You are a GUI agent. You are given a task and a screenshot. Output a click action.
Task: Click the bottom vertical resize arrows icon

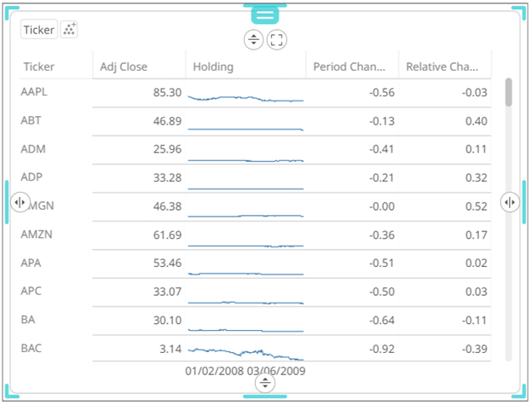click(266, 383)
